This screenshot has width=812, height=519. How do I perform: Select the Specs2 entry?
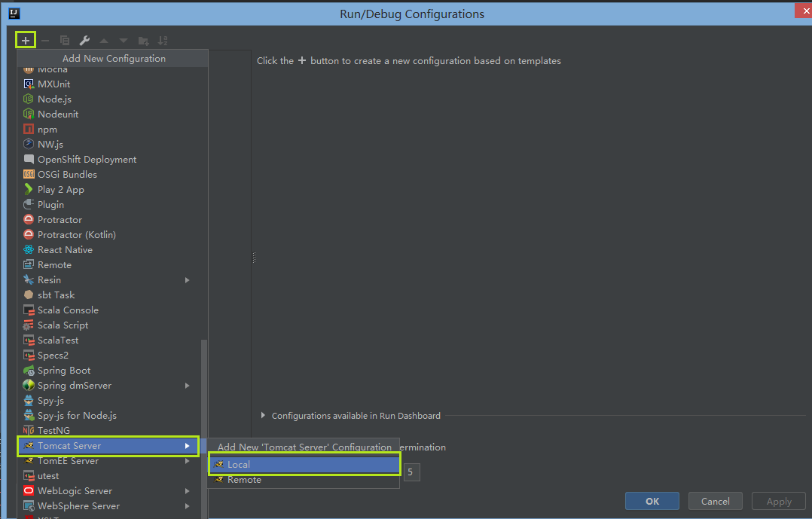(x=108, y=356)
